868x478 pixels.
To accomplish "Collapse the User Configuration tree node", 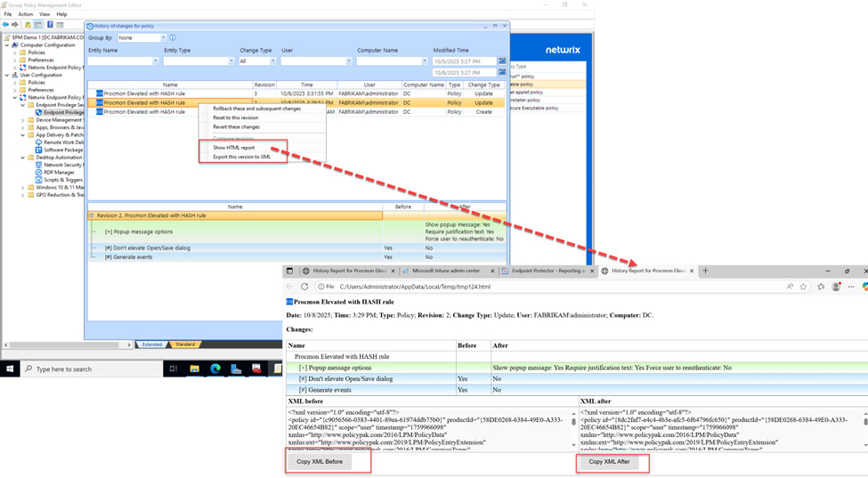I will tap(7, 75).
